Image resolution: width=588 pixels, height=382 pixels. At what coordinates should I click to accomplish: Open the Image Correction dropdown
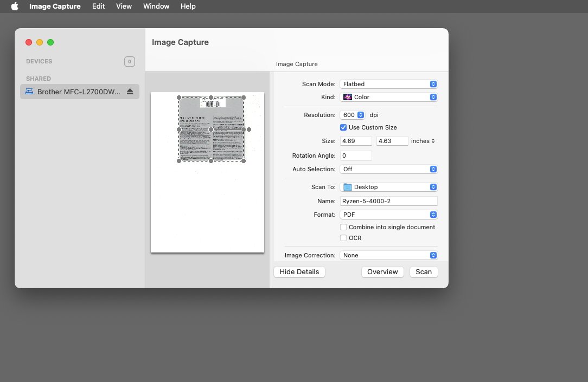388,255
